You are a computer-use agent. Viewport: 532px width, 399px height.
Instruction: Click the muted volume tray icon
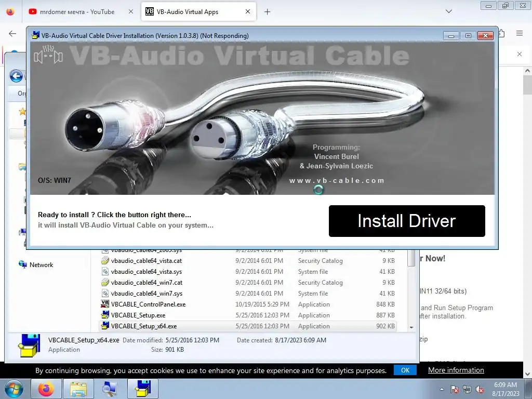480,389
